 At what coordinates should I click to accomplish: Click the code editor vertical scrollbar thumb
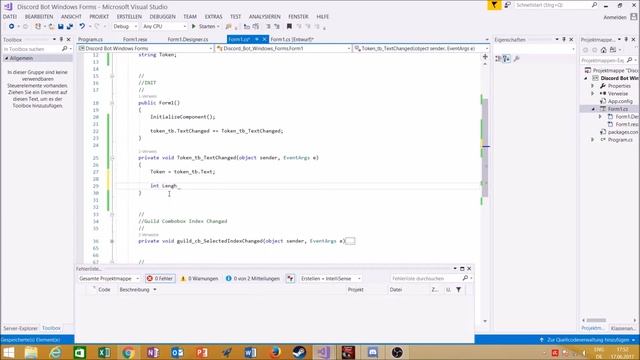click(x=485, y=148)
